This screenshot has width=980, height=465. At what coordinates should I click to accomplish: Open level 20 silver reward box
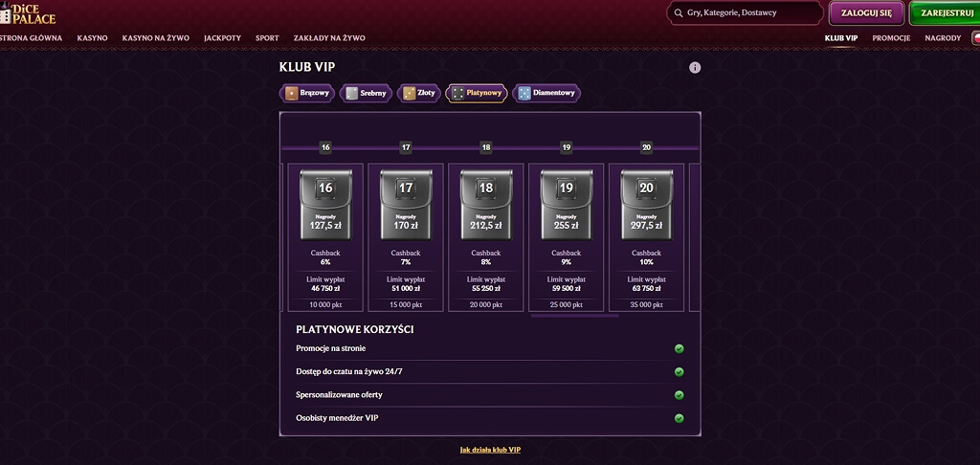(x=646, y=205)
